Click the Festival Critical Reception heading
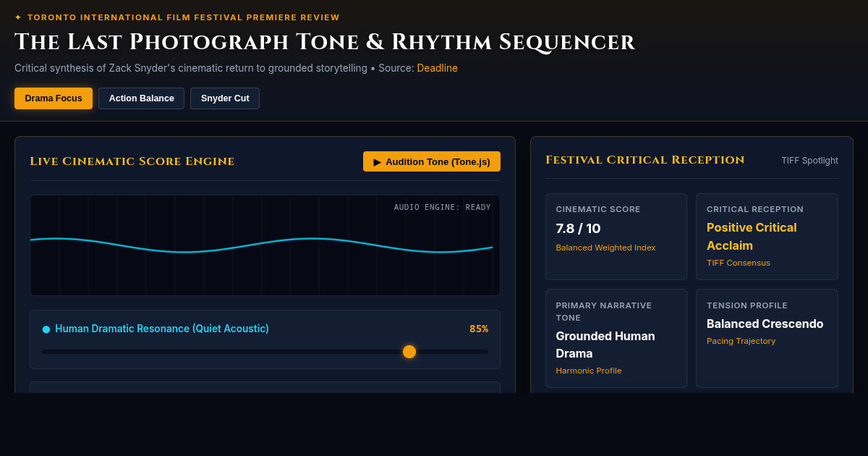Viewport: 868px width, 456px height. click(644, 160)
